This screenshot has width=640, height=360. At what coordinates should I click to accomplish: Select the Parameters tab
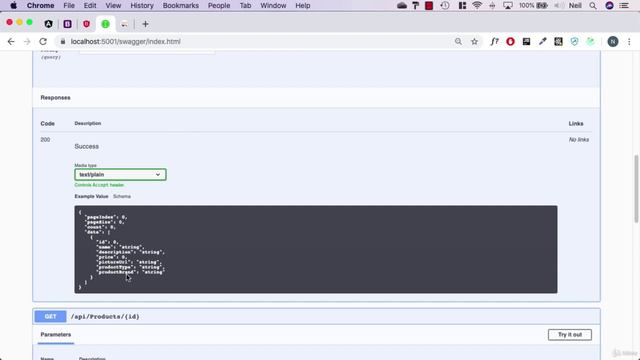[56, 335]
